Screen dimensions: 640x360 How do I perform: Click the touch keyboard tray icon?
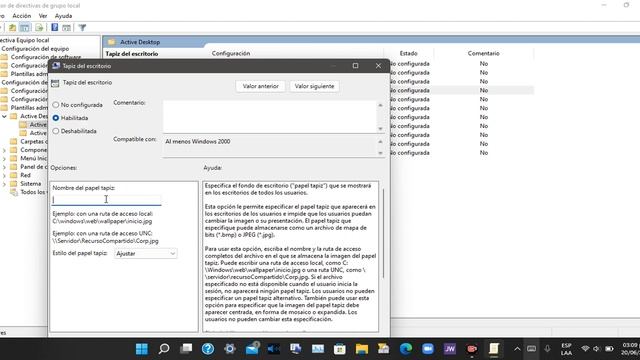click(x=531, y=349)
